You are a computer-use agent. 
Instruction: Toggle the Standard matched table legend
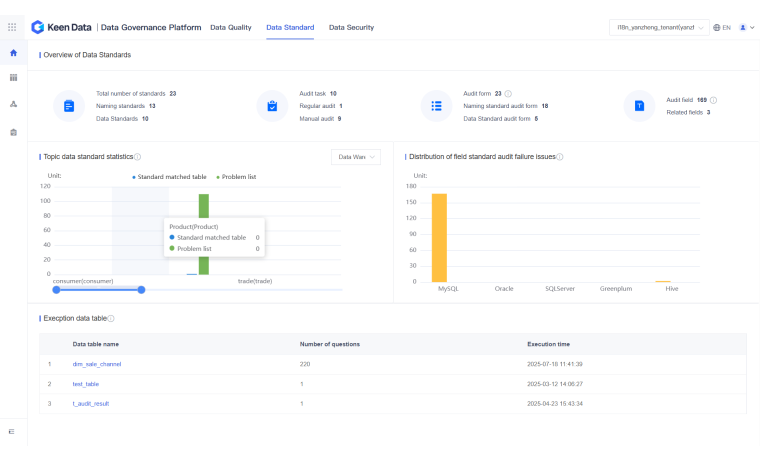click(170, 176)
